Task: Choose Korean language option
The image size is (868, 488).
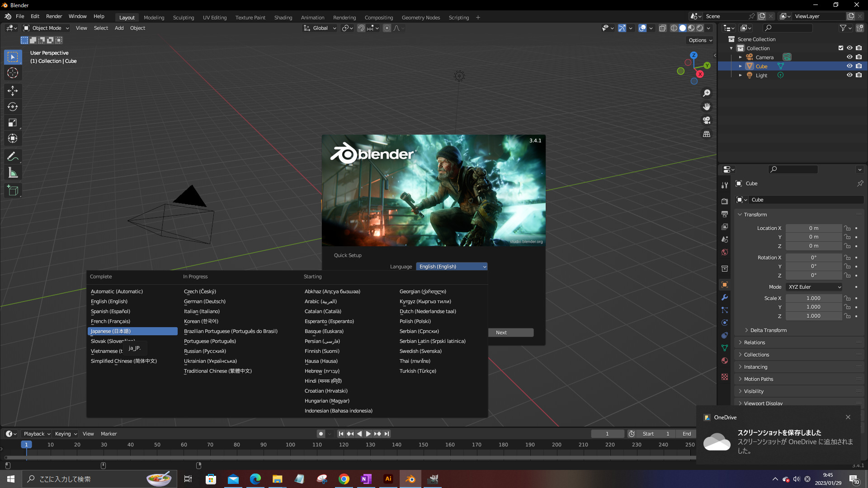Action: coord(201,321)
